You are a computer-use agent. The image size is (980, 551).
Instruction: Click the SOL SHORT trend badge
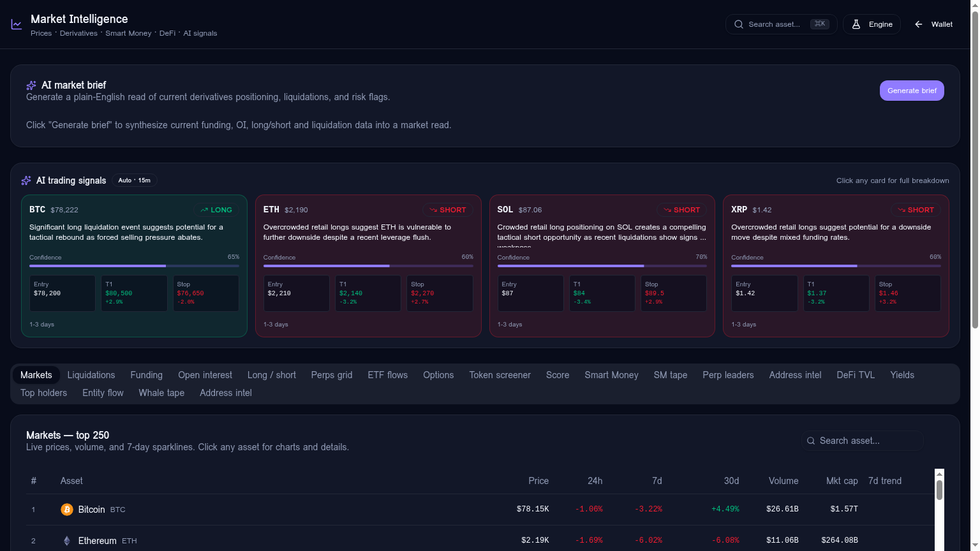point(682,210)
